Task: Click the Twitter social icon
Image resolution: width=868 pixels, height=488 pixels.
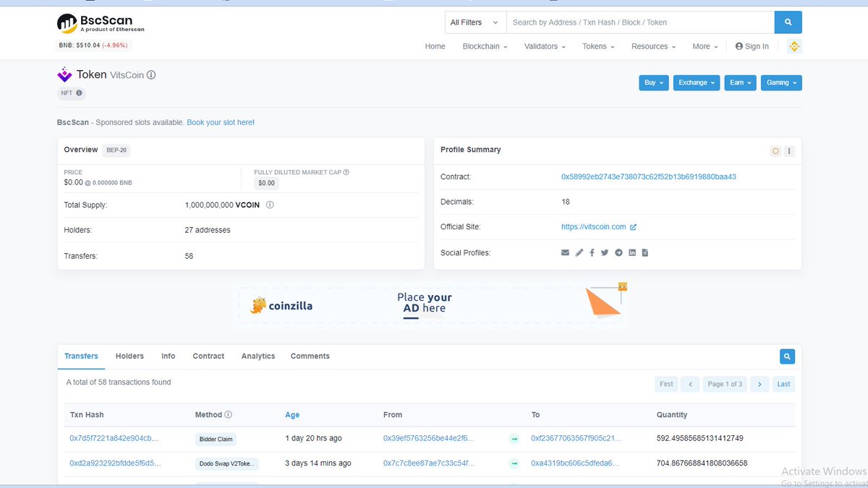Action: point(605,253)
